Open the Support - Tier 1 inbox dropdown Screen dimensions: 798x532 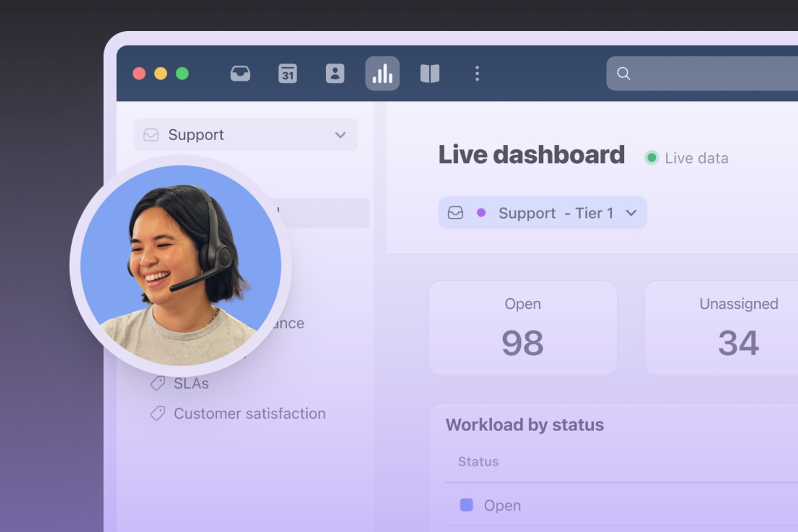(x=542, y=213)
